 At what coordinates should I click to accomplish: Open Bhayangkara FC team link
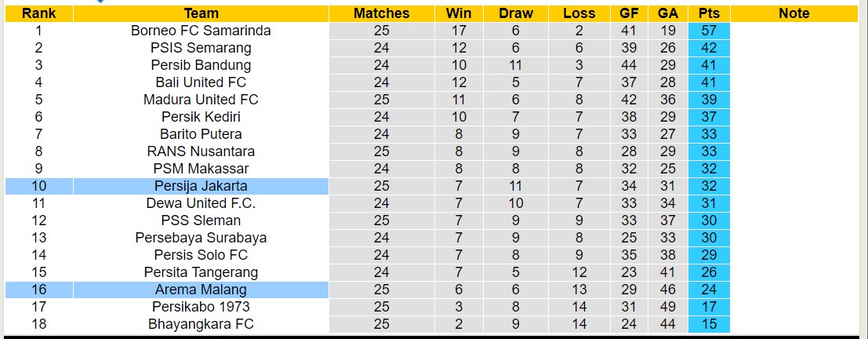[201, 324]
